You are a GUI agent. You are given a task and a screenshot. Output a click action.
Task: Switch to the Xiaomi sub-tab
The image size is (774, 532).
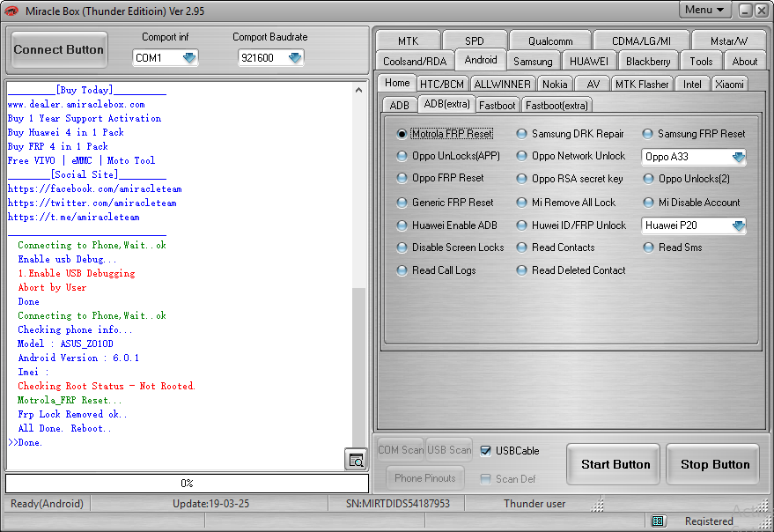729,85
